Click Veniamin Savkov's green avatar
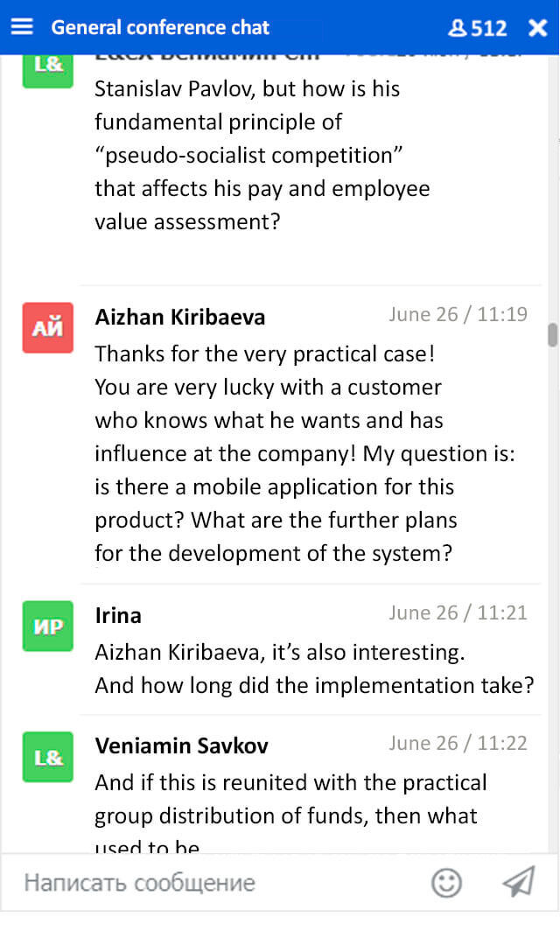Viewport: 560px width, 945px height. [x=47, y=757]
